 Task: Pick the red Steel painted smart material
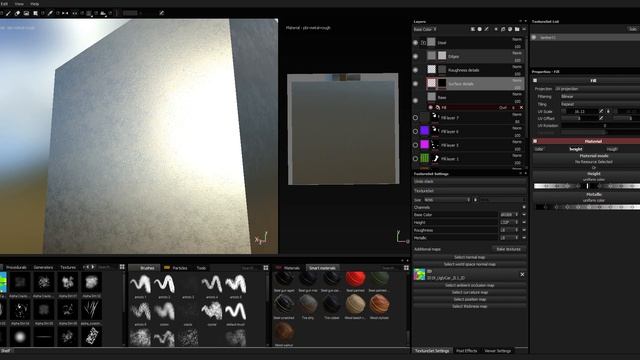coord(356,279)
